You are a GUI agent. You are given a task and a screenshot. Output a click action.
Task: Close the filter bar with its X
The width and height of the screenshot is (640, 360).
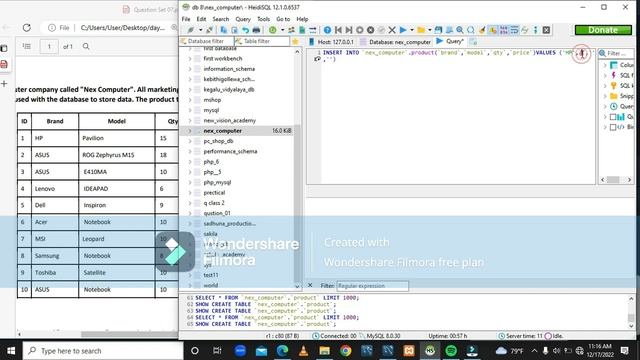tap(310, 285)
